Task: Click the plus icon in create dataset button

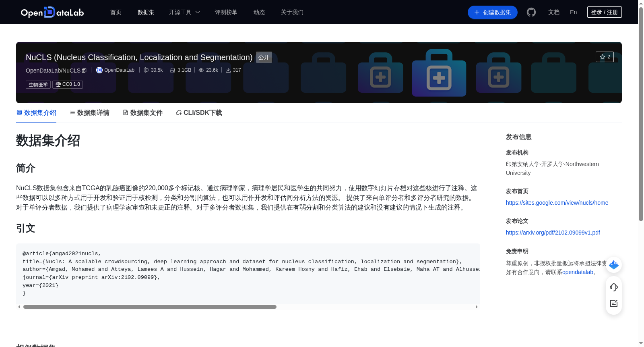Action: 477,12
